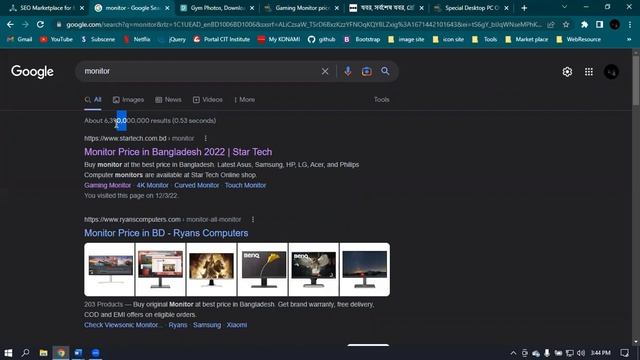Open Windows taskbar search
The width and height of the screenshot is (640, 360).
[25, 353]
